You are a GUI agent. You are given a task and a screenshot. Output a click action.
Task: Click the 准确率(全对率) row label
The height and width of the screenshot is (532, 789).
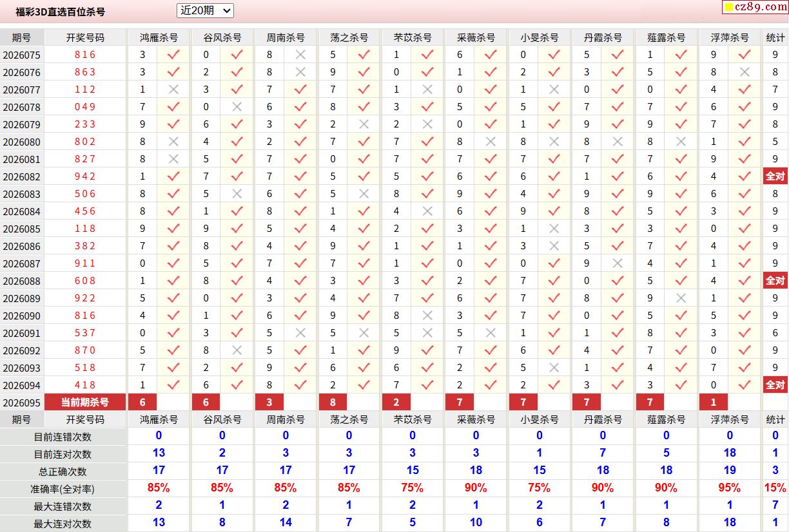coord(63,489)
